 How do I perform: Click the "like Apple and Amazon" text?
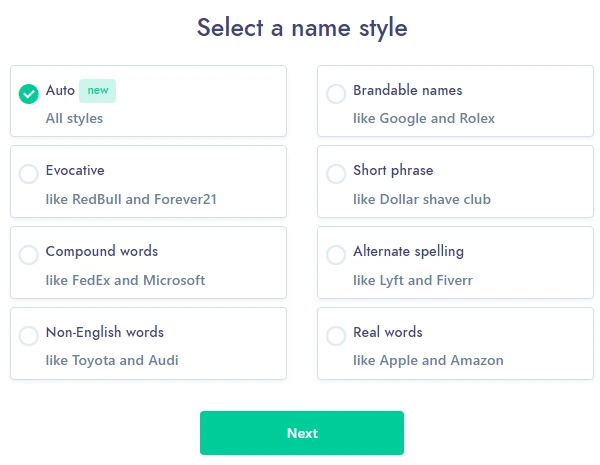pyautogui.click(x=428, y=360)
